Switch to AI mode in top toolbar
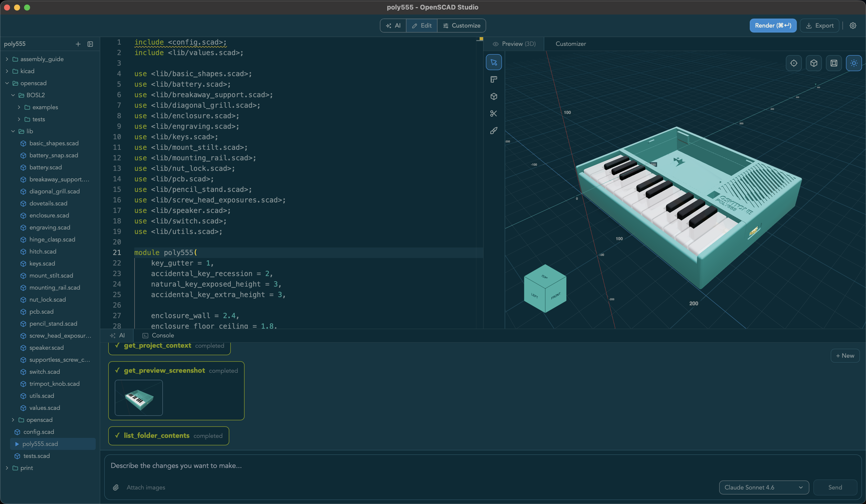Image resolution: width=866 pixels, height=504 pixels. click(x=393, y=25)
